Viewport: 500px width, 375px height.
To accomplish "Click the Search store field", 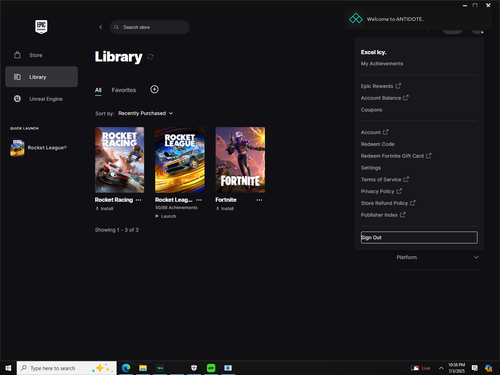I will 149,27.
